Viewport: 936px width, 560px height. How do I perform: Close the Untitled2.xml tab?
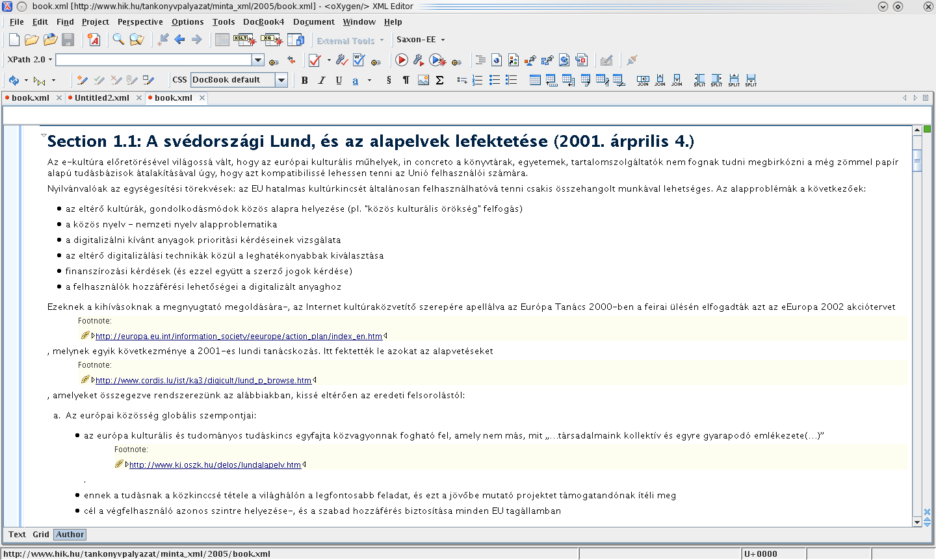(x=139, y=98)
